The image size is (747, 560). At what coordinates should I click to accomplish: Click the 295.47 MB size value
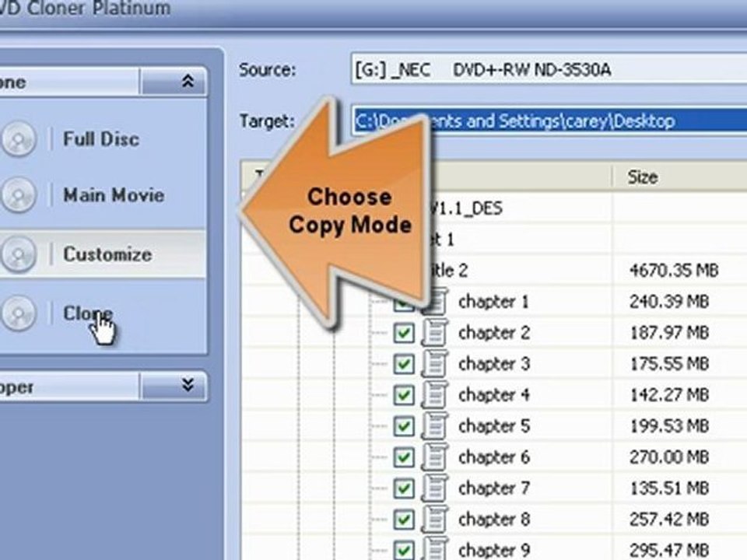point(669,551)
